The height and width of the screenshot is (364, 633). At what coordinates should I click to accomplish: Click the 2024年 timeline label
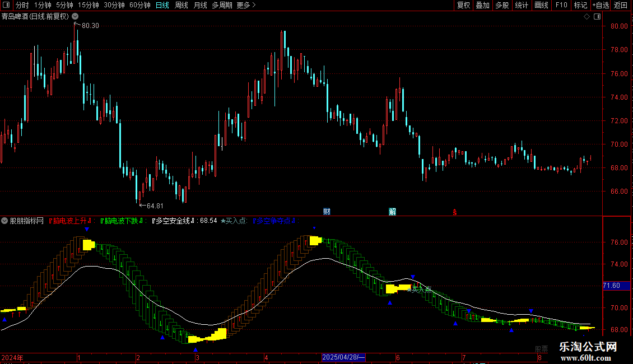click(x=12, y=357)
